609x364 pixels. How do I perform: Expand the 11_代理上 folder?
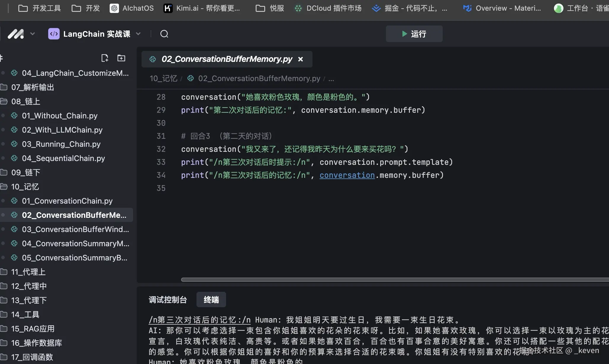(28, 272)
